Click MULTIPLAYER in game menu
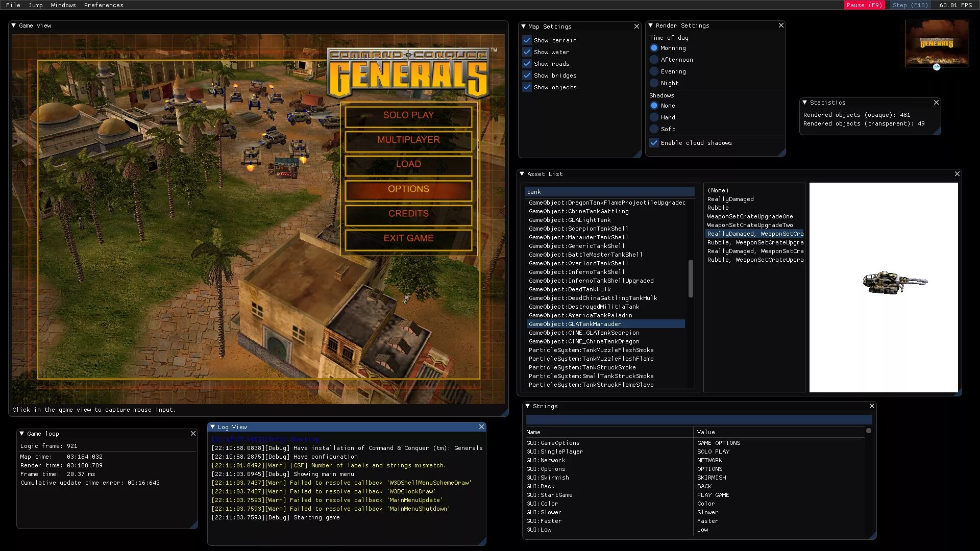The height and width of the screenshot is (551, 980). tap(408, 140)
